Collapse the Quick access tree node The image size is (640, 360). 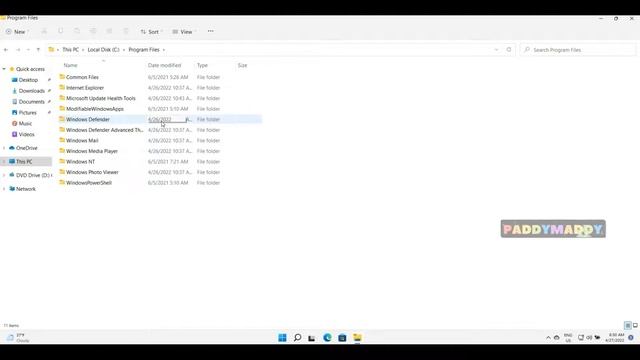pyautogui.click(x=4, y=69)
